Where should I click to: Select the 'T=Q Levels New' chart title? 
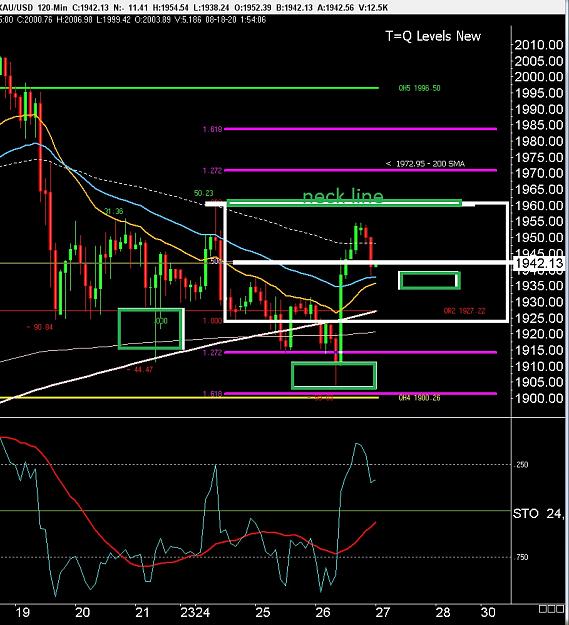pos(433,36)
